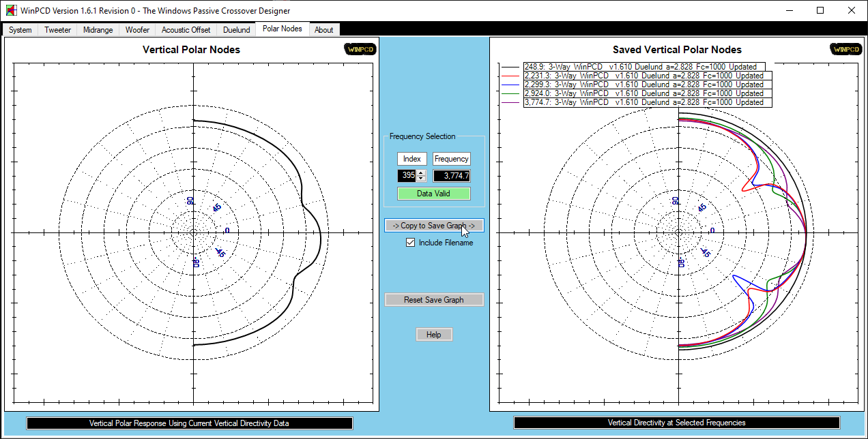This screenshot has width=868, height=439.
Task: Click the WinPCD app icon in title bar
Action: click(x=12, y=11)
